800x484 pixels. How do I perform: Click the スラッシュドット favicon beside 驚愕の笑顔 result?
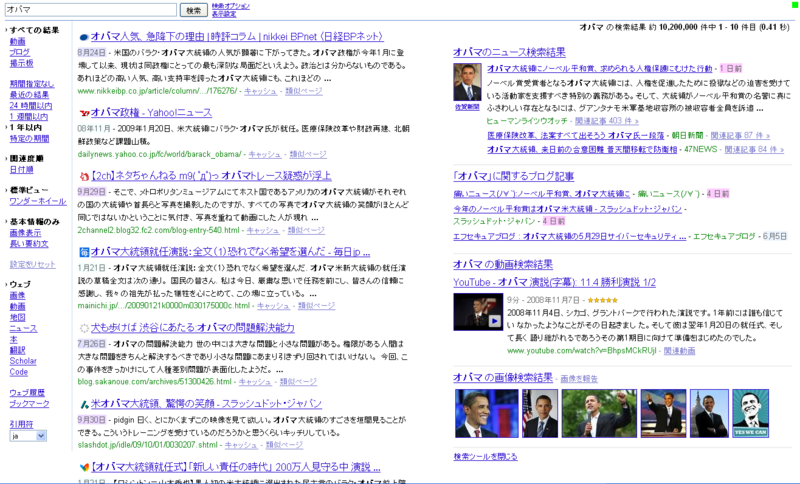pyautogui.click(x=85, y=404)
